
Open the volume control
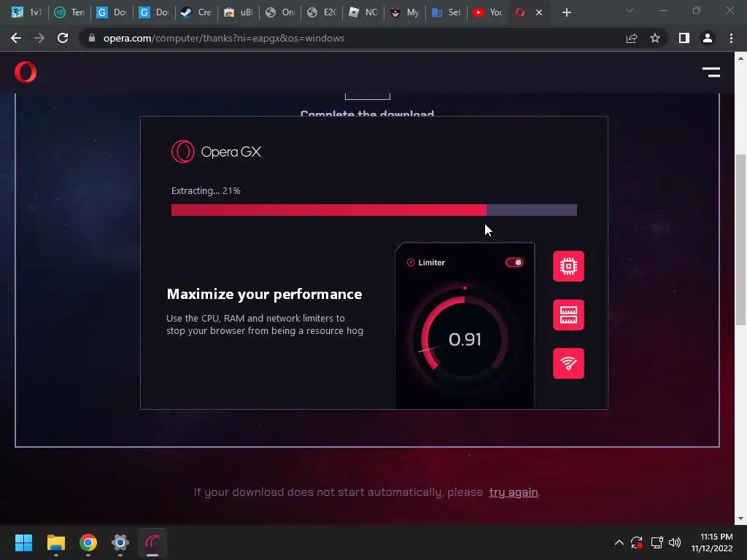point(675,542)
